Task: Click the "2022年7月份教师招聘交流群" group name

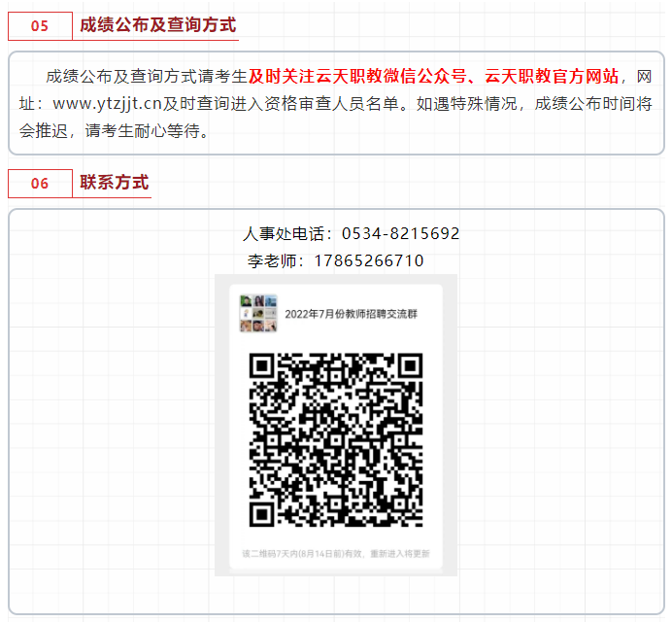Action: tap(351, 314)
